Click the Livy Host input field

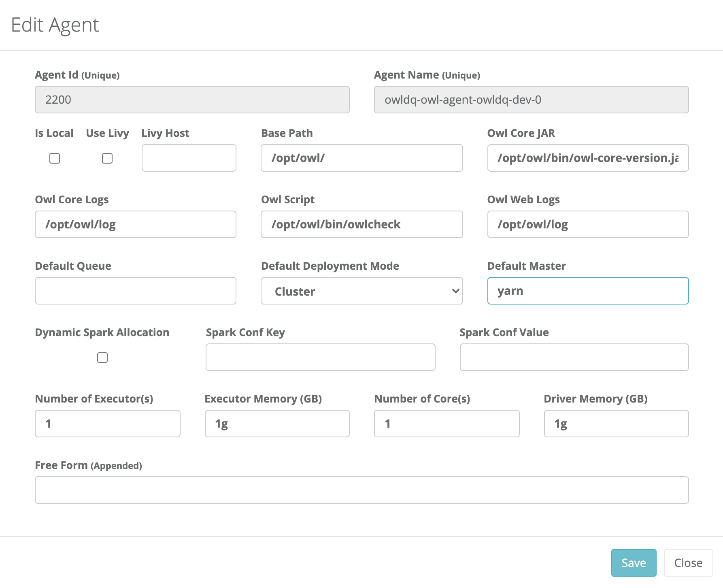[x=189, y=158]
